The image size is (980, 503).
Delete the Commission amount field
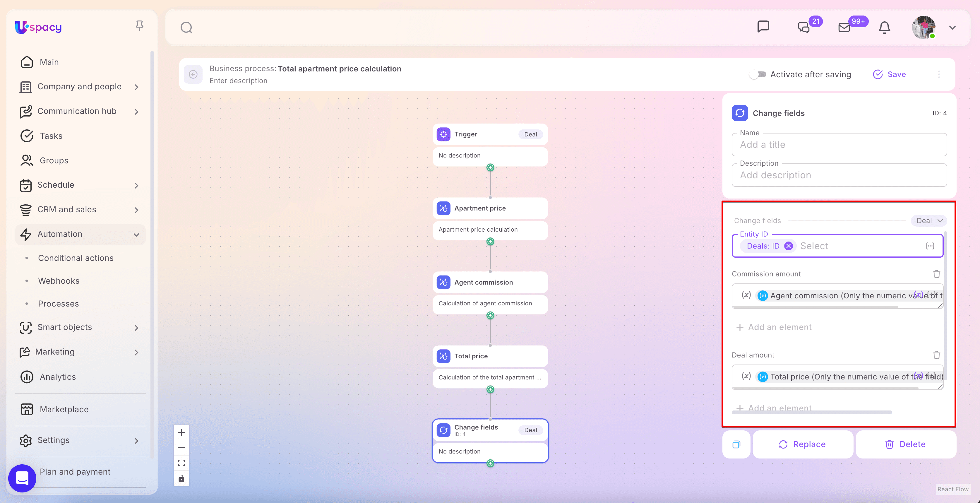pyautogui.click(x=937, y=274)
